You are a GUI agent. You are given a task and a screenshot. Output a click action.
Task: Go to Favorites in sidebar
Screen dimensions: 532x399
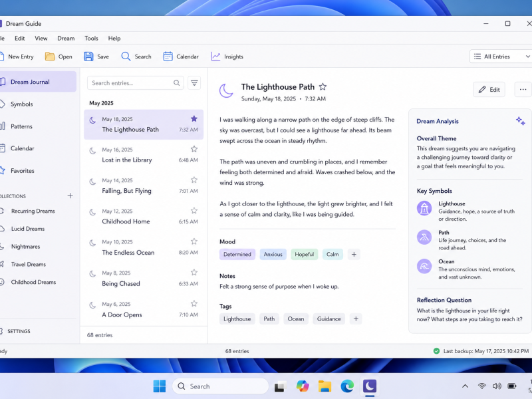coord(23,171)
